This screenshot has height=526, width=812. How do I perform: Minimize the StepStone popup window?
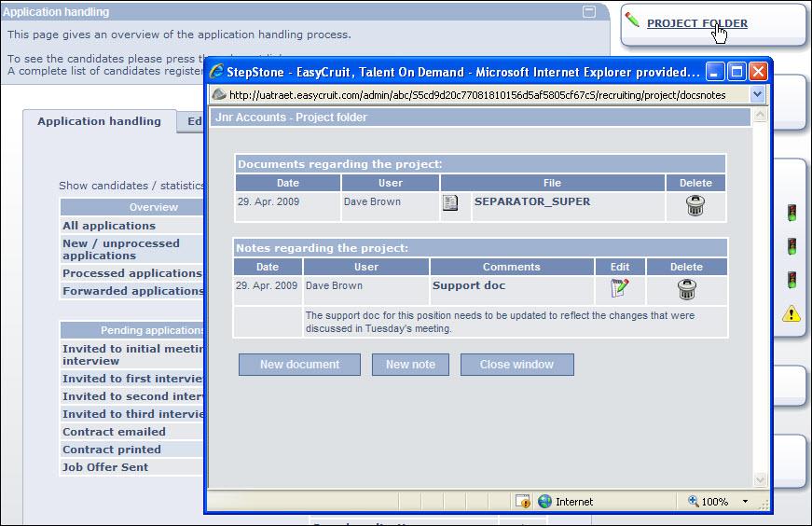(x=715, y=72)
